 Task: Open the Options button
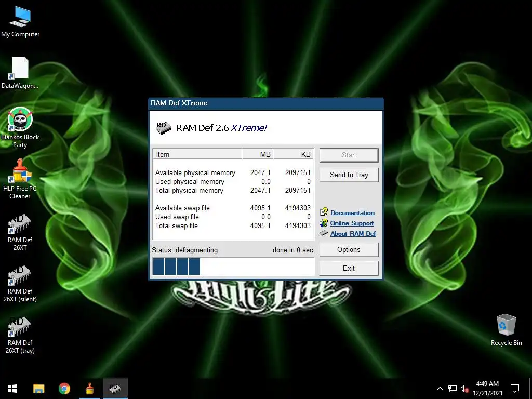click(349, 250)
